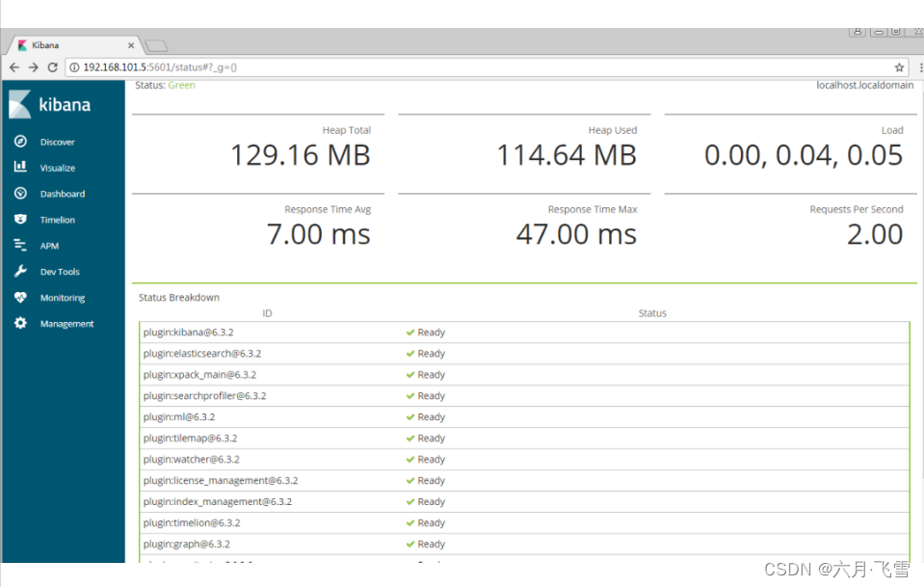Screen dimensions: 924x587
Task: Open Monitoring heartbeat icon
Action: [x=20, y=297]
